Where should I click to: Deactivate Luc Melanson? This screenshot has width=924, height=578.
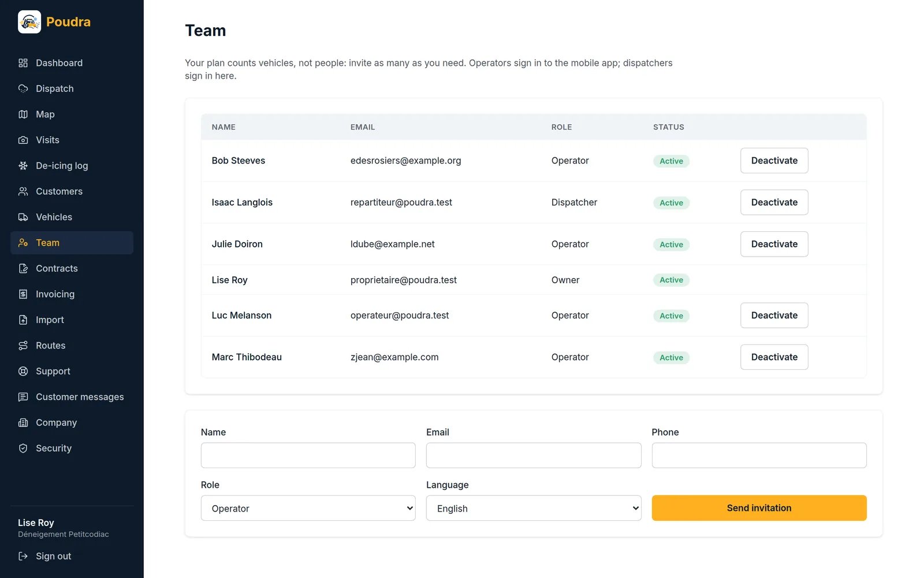pos(774,316)
